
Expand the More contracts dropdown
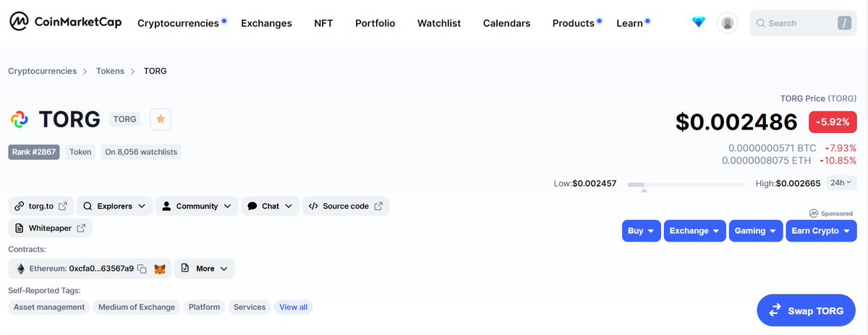(205, 268)
